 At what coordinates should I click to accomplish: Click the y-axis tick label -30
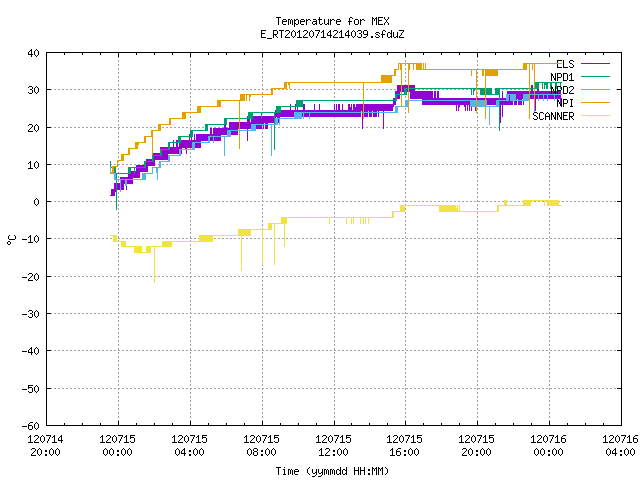[x=31, y=314]
